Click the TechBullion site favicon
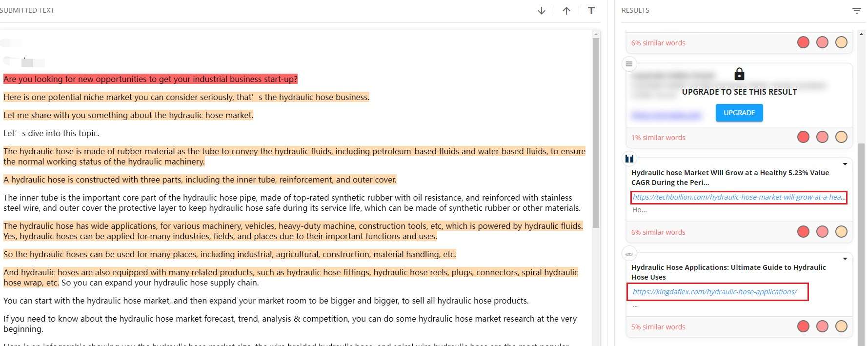This screenshot has width=868, height=346. [x=629, y=159]
